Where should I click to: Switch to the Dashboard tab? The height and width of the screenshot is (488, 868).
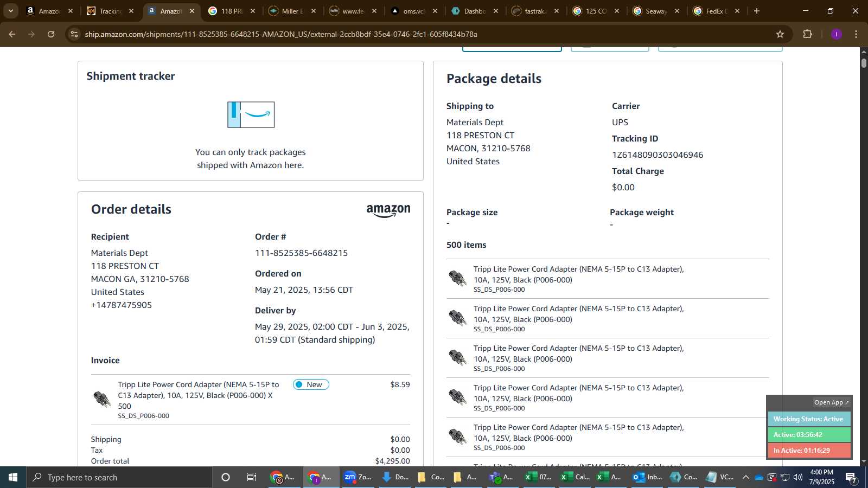(475, 11)
